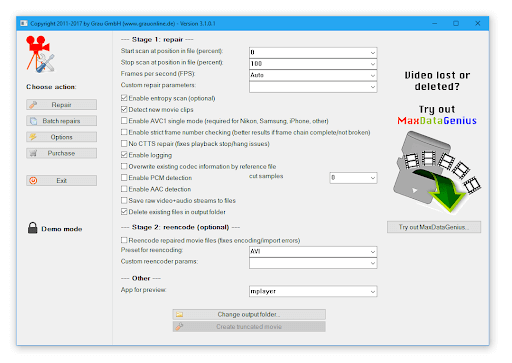Open Custom repair parameters dropdown

[x=373, y=87]
